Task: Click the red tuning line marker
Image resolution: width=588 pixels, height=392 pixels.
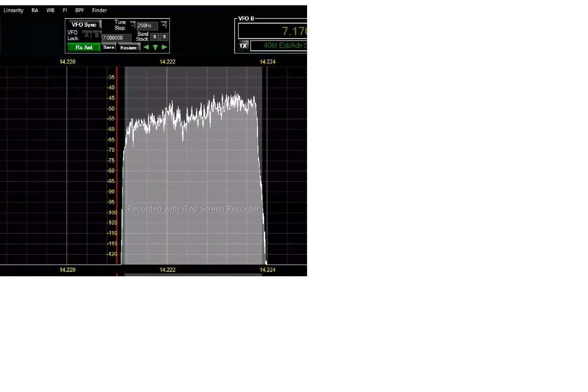Action: 117,165
